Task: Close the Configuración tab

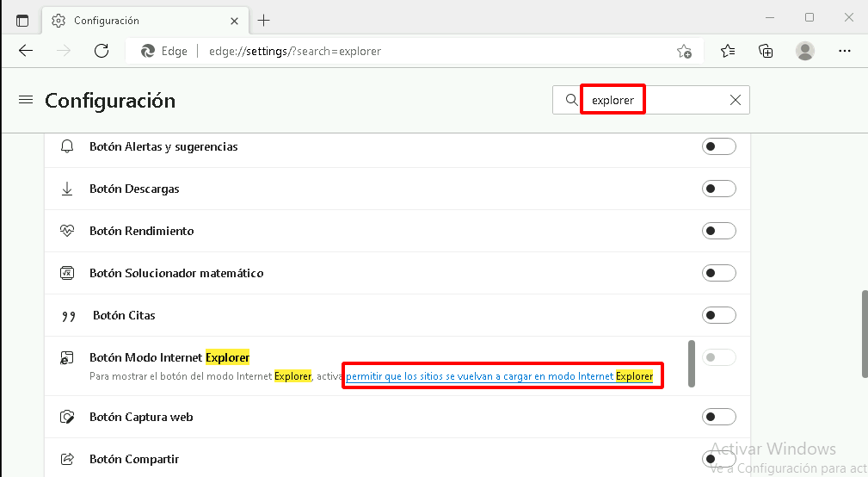Action: tap(234, 21)
